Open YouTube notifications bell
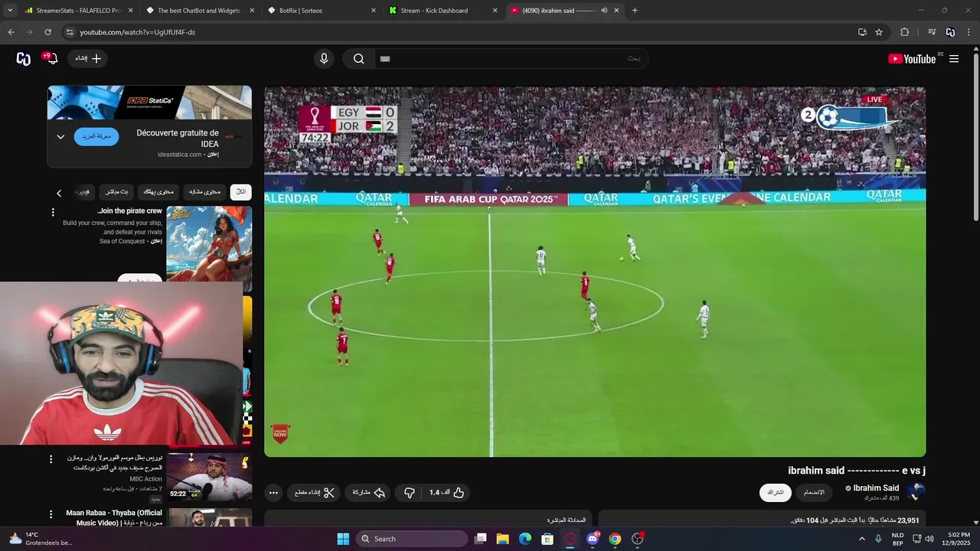980x551 pixels. point(51,59)
